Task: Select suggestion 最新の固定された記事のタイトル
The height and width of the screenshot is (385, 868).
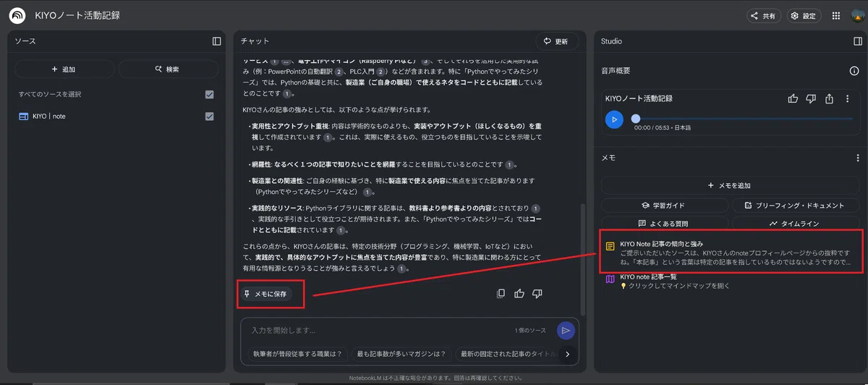Action: click(506, 354)
